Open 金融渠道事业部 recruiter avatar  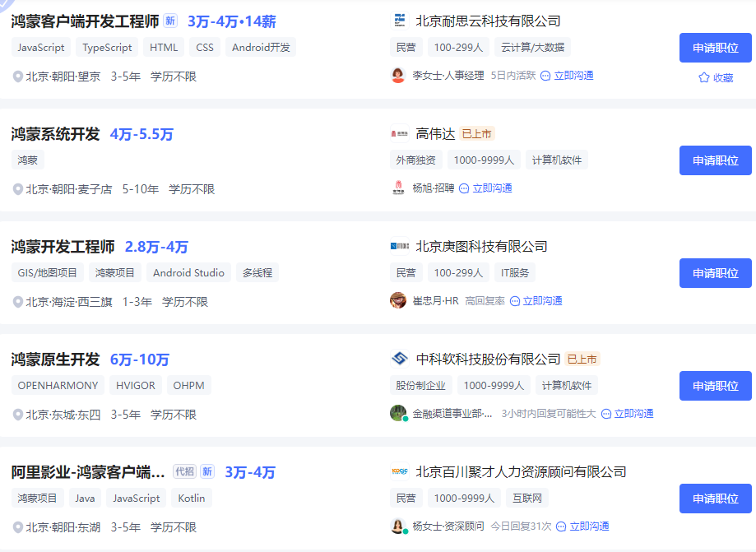coord(398,413)
